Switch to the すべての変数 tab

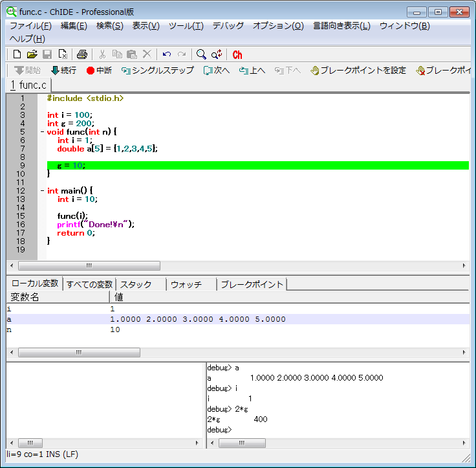(89, 284)
